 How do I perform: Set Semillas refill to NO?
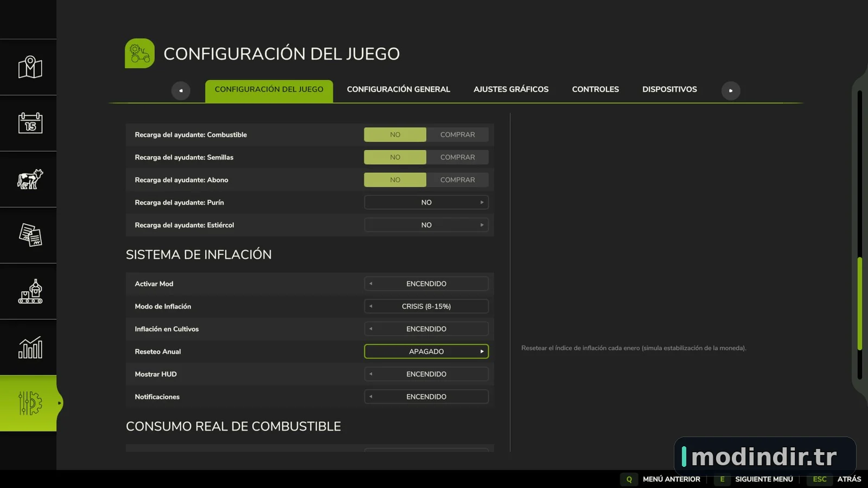click(395, 157)
